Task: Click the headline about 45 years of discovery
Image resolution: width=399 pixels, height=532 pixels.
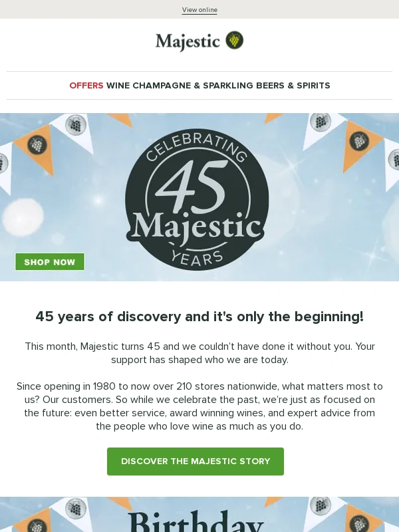Action: [199, 317]
